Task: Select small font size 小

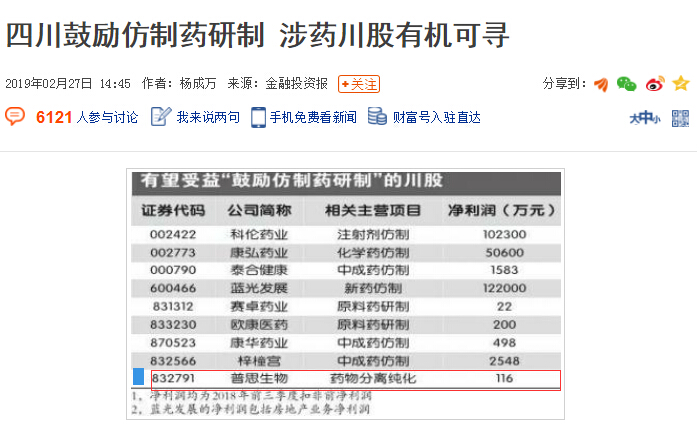Action: (656, 119)
